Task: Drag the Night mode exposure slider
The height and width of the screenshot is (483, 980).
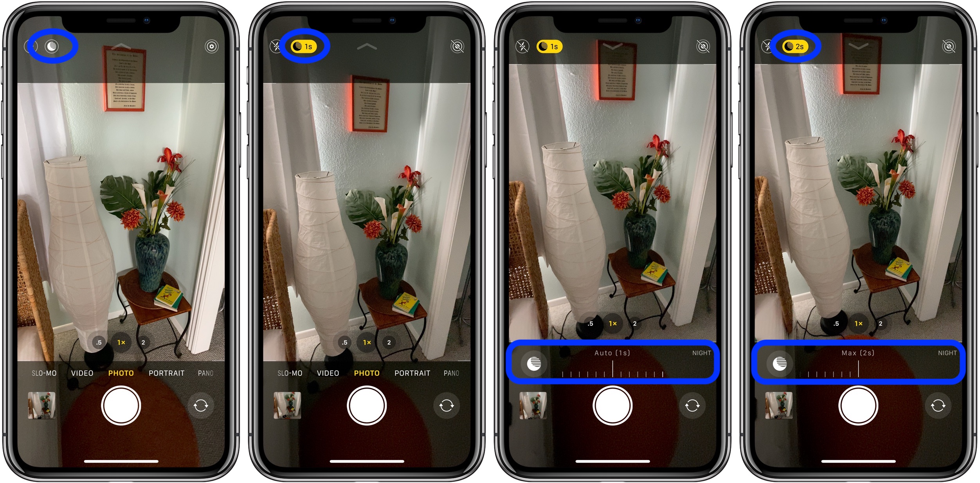Action: point(612,372)
